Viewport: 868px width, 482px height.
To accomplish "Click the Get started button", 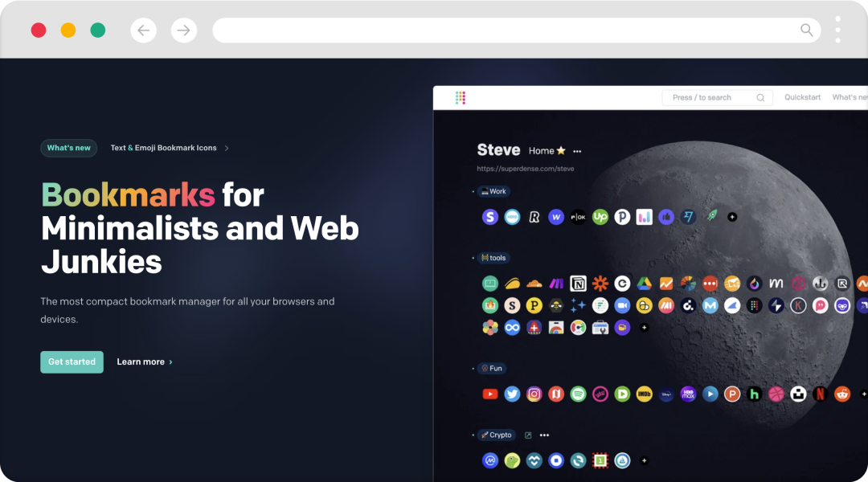I will pos(72,362).
